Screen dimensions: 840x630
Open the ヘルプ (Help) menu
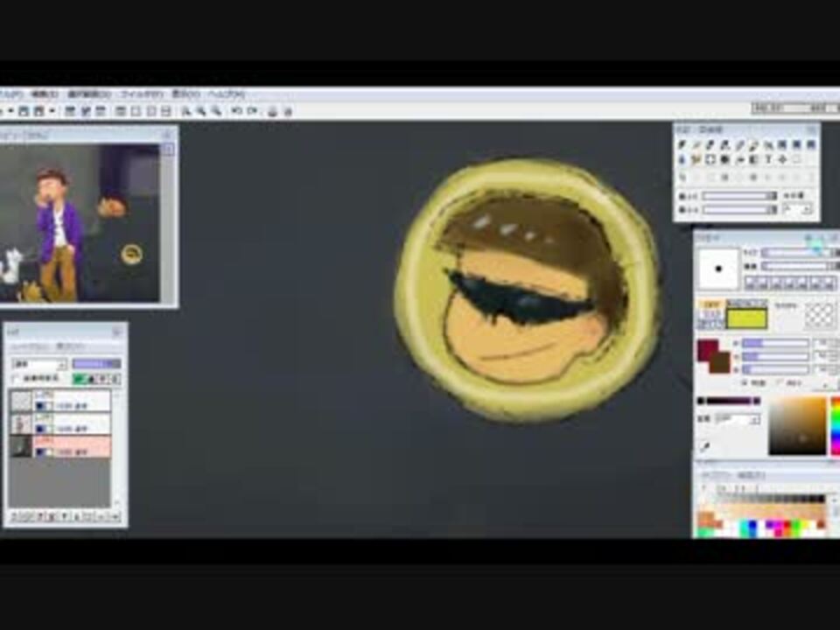(x=226, y=94)
